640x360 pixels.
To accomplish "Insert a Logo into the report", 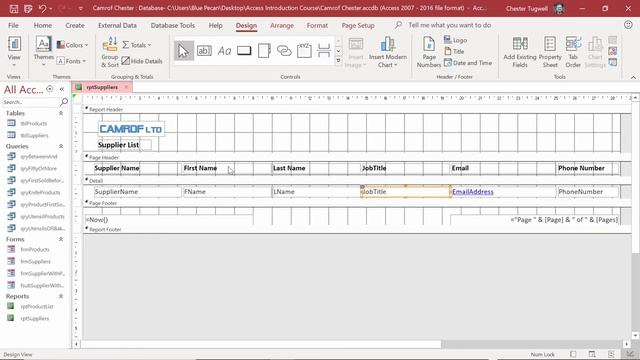I will tap(456, 40).
